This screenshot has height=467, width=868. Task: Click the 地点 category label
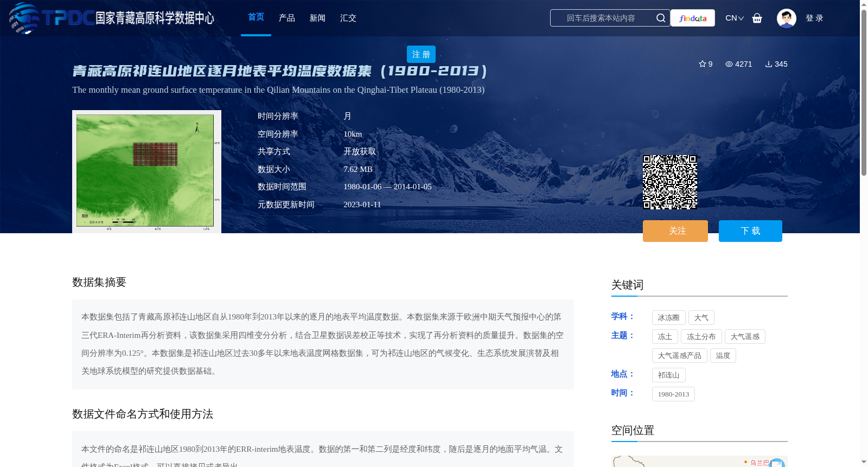click(x=623, y=374)
